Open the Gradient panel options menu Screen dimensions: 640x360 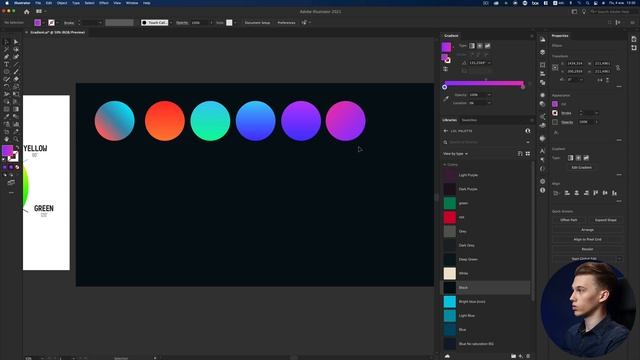531,36
